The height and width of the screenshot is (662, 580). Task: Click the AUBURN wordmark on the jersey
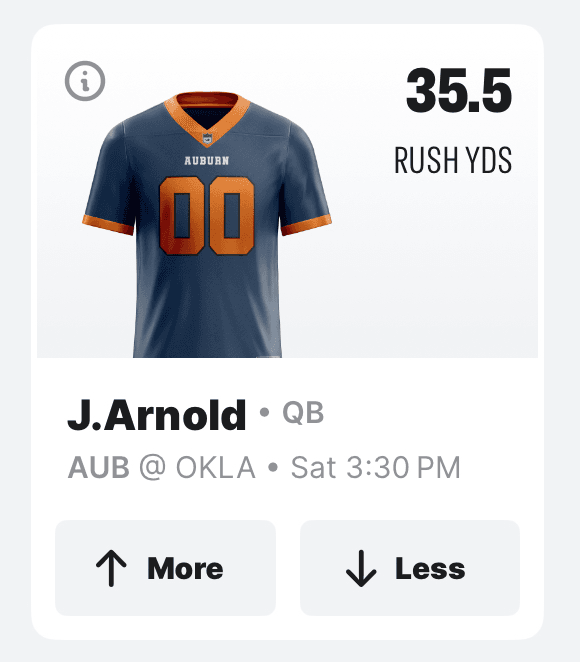(207, 161)
